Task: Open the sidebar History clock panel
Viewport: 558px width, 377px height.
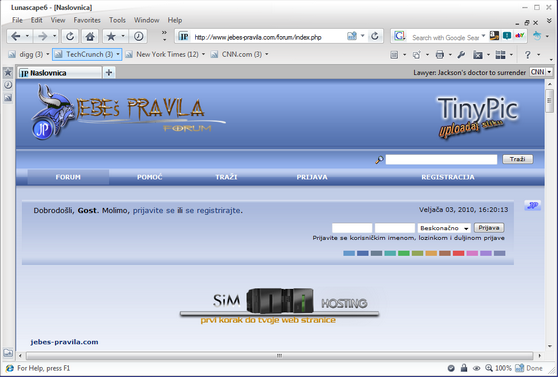Action: [8, 85]
